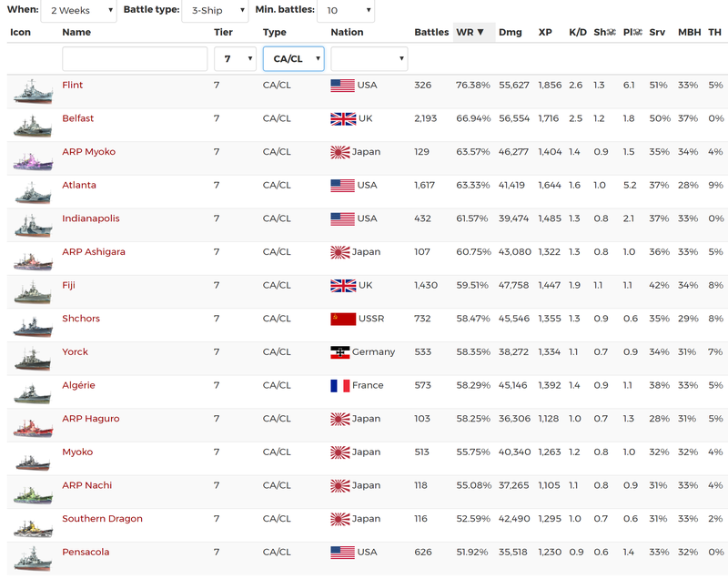728x579 pixels.
Task: Click the Southern Dragon ship icon
Action: (x=33, y=524)
